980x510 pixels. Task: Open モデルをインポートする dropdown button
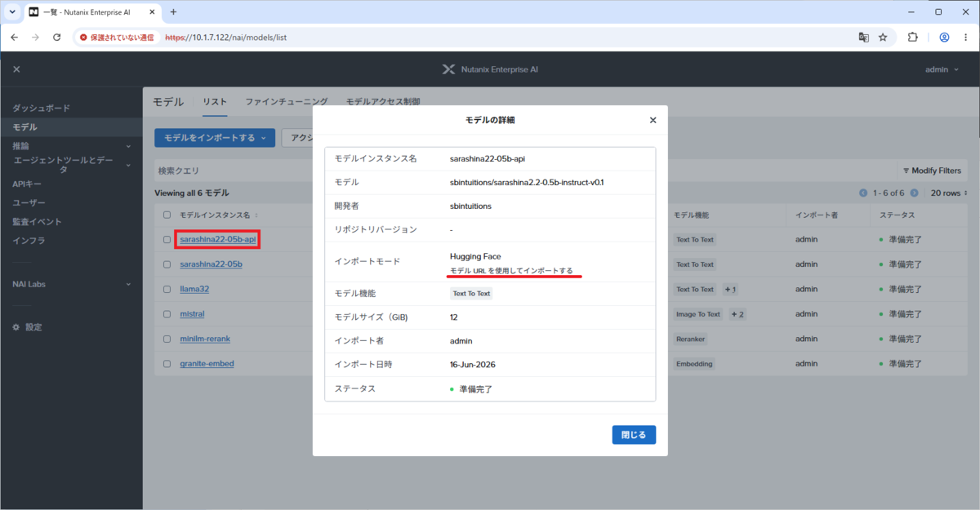(x=215, y=138)
